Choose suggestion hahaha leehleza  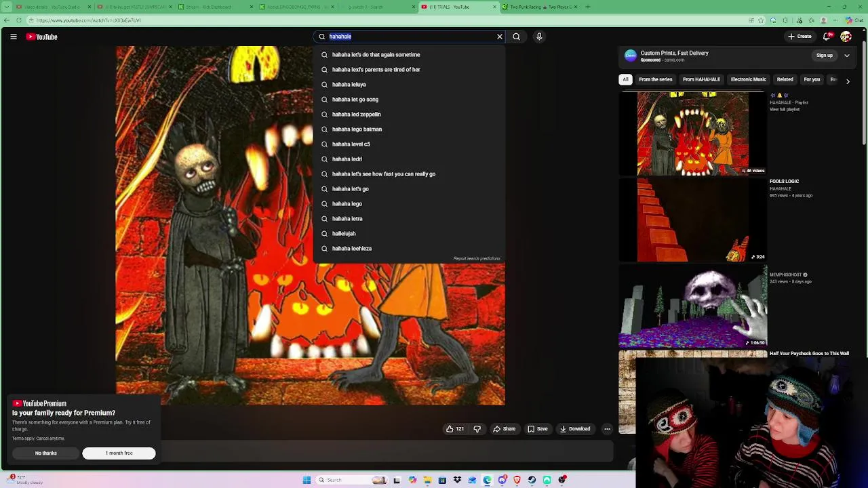409,249
